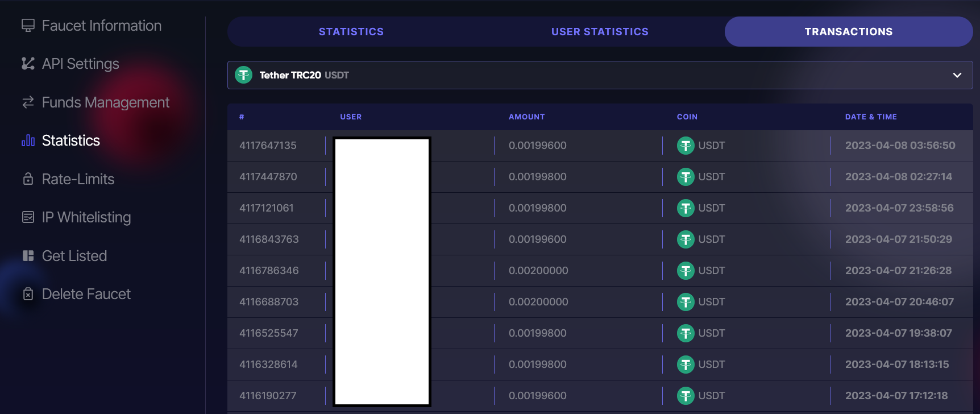Click the IP Whitelisting list icon
This screenshot has height=414, width=980.
click(x=28, y=217)
